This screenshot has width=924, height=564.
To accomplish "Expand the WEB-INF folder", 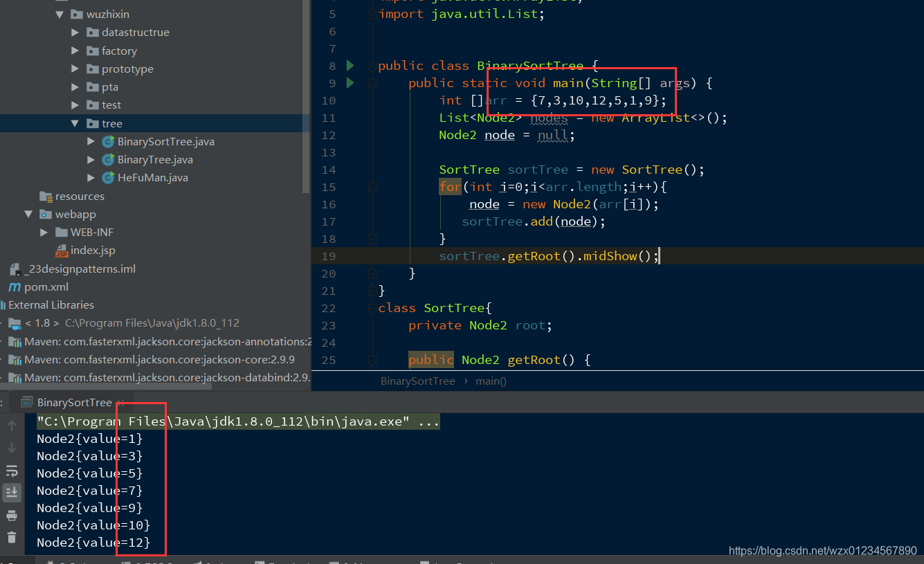I will point(44,233).
